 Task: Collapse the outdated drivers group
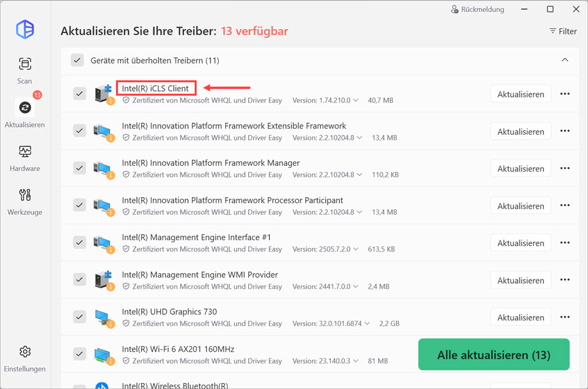tap(564, 60)
